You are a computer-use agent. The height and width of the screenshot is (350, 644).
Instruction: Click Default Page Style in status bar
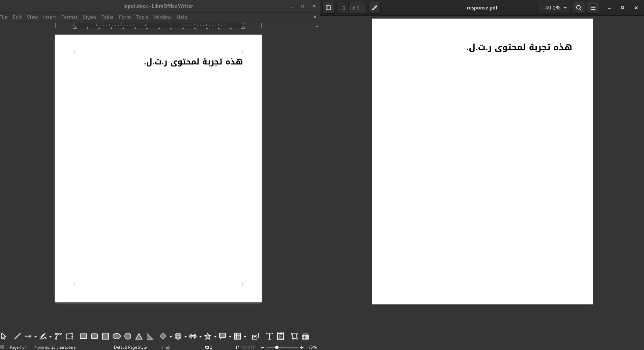click(x=130, y=347)
